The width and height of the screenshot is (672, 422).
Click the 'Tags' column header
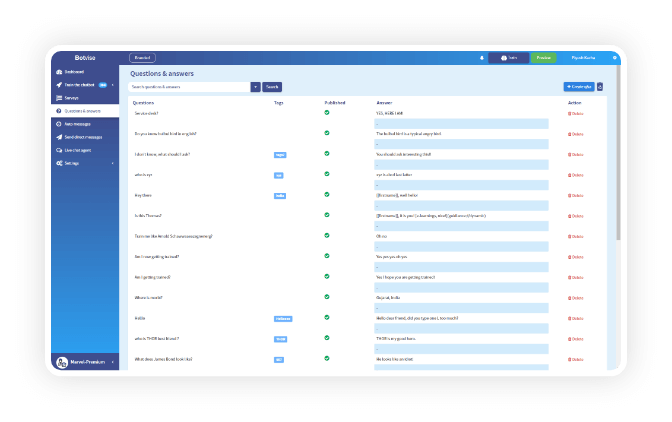(279, 103)
